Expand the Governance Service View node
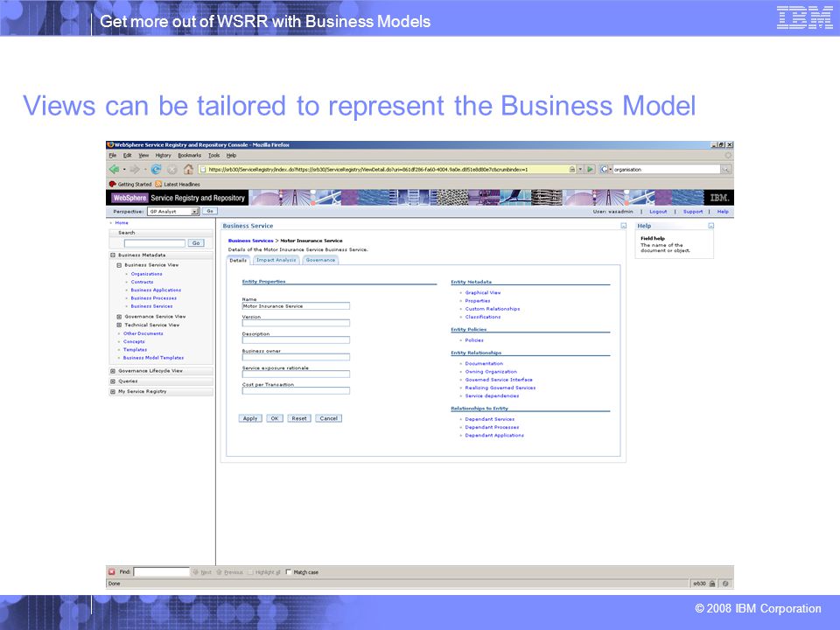840x630 pixels. (120, 317)
